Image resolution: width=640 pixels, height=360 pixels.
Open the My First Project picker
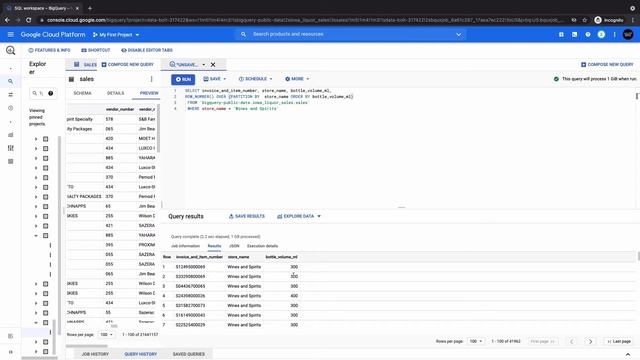click(x=116, y=35)
